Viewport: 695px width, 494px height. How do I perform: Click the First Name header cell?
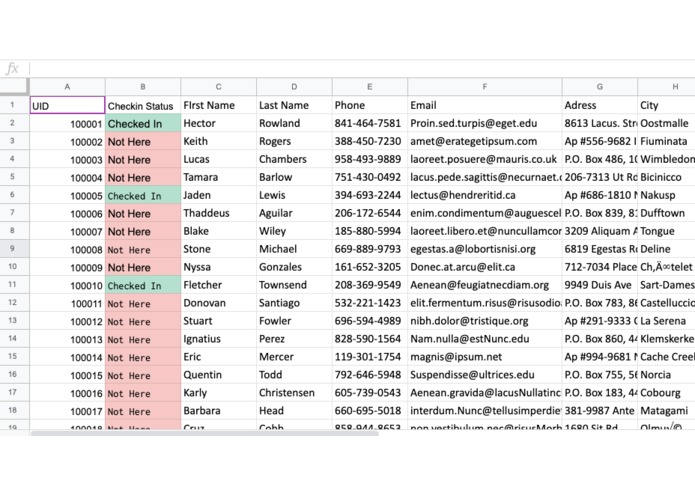(x=219, y=105)
